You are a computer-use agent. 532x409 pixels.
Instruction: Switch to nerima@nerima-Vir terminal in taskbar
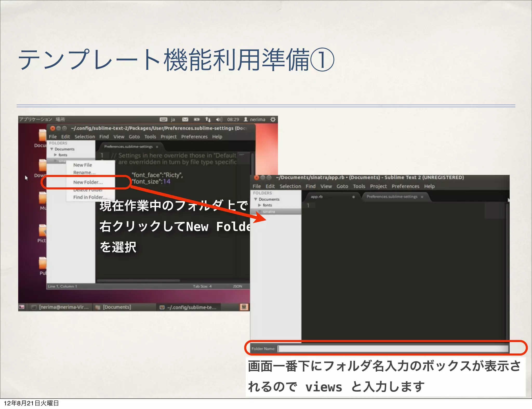(x=60, y=307)
